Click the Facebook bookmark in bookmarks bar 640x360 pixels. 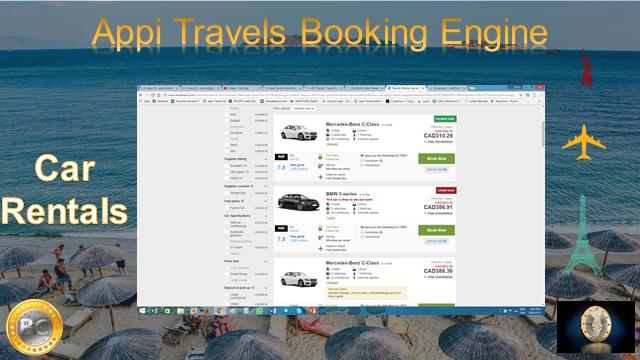pos(160,101)
